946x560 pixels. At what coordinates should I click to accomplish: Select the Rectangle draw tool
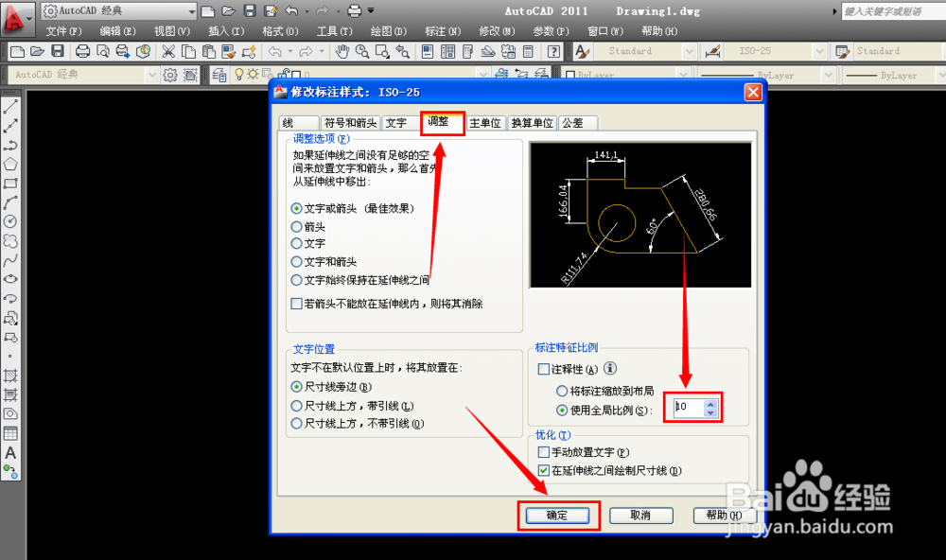pyautogui.click(x=10, y=184)
